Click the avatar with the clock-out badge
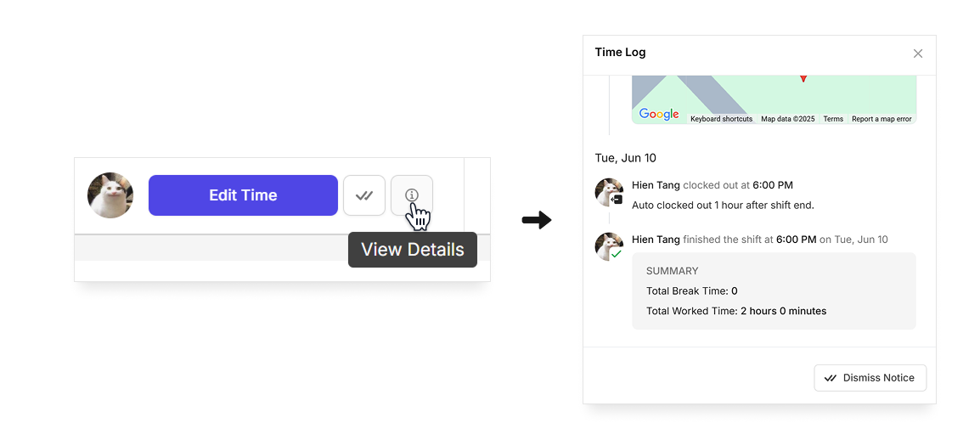 click(x=609, y=192)
